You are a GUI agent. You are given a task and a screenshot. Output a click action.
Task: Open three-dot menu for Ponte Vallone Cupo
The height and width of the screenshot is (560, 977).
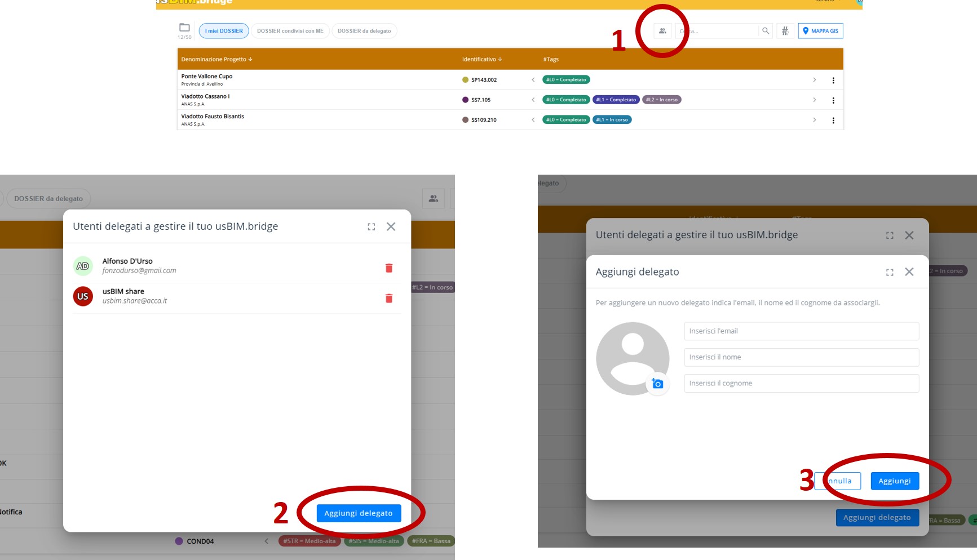[x=833, y=81]
